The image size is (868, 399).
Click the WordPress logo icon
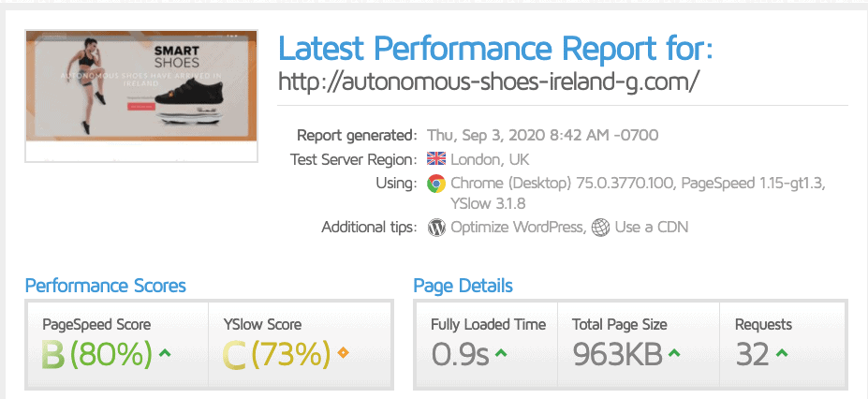pyautogui.click(x=436, y=228)
